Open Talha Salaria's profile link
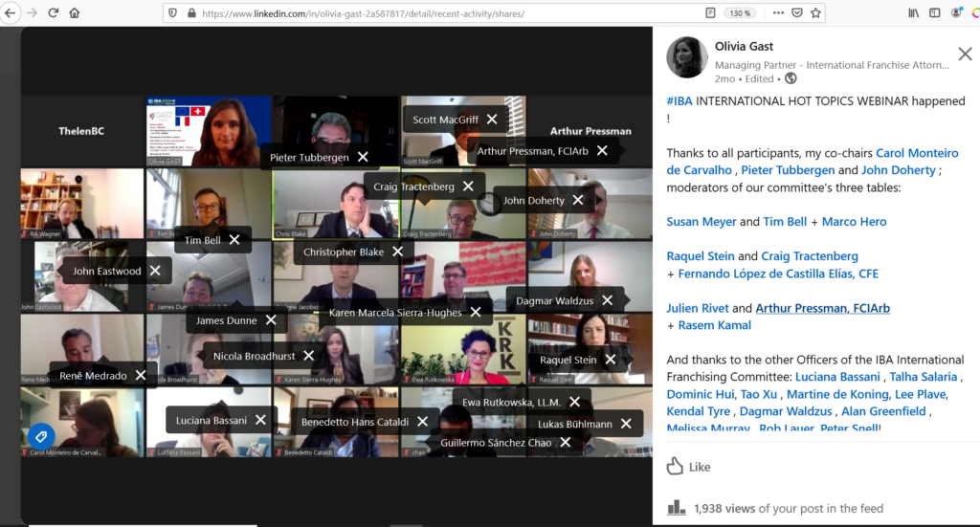980x527 pixels. click(924, 377)
